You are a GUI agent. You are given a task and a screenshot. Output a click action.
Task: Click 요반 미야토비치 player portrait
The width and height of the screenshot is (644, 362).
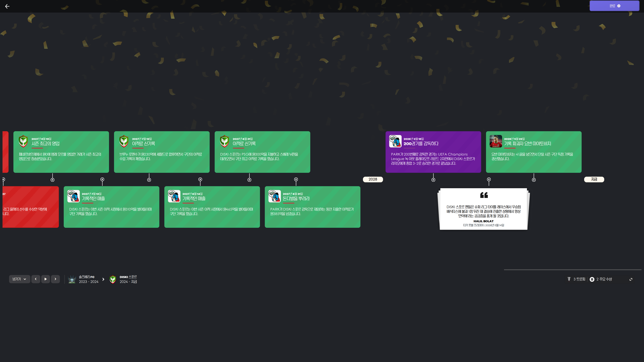coord(496,141)
